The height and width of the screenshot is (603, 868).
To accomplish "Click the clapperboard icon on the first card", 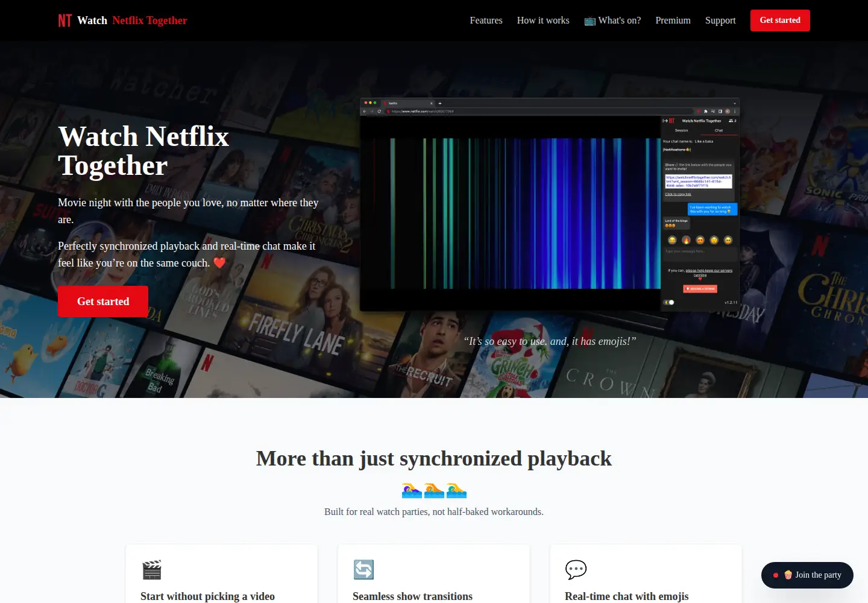I will coord(152,570).
